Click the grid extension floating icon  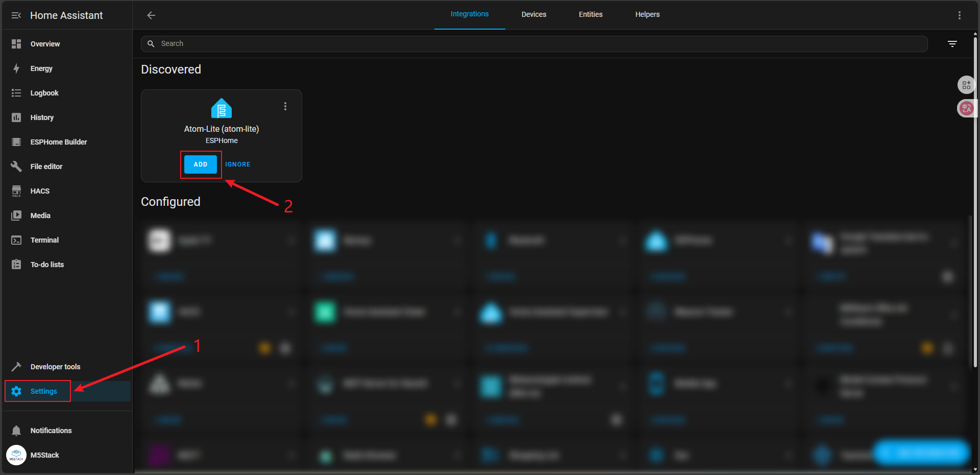(x=966, y=85)
